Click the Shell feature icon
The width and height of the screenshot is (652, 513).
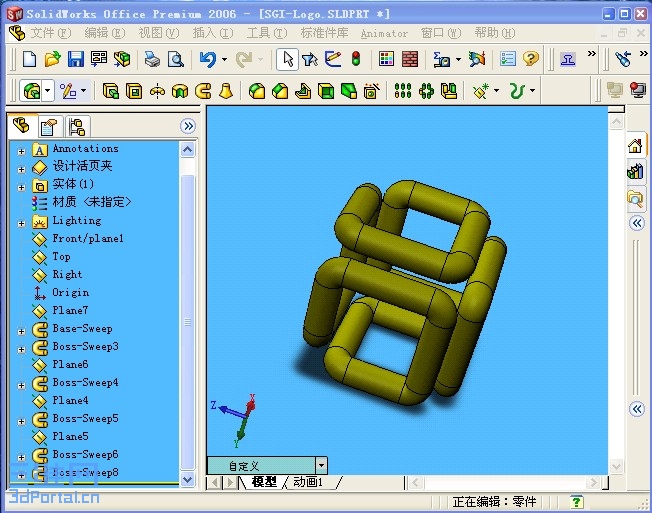[326, 91]
